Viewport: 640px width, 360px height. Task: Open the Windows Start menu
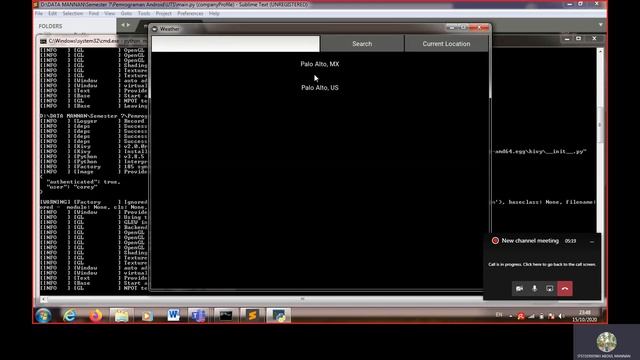click(43, 316)
